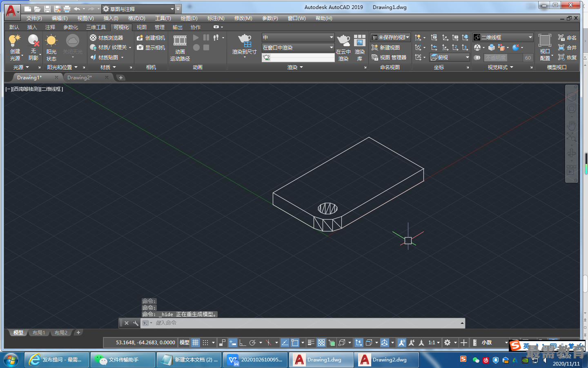Screen dimensions: 588x368
Task: Click the plot printer icon in quick access toolbar
Action: (x=67, y=9)
